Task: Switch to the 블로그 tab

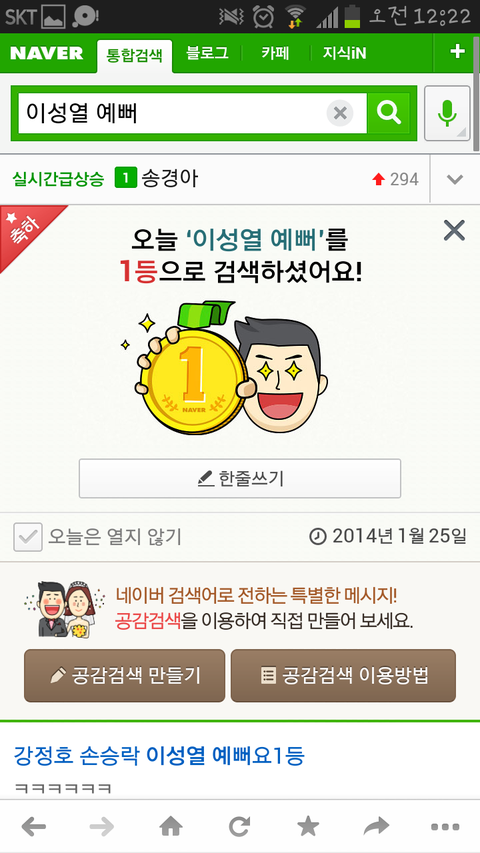Action: [207, 53]
